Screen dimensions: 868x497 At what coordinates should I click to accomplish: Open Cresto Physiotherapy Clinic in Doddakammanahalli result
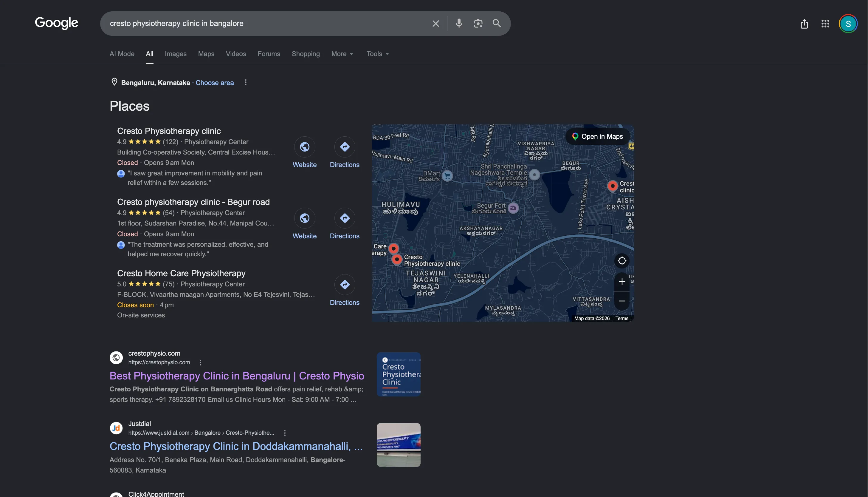tap(236, 446)
